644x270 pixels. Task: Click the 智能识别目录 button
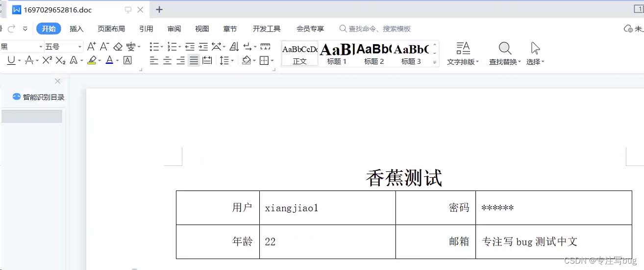(39, 97)
